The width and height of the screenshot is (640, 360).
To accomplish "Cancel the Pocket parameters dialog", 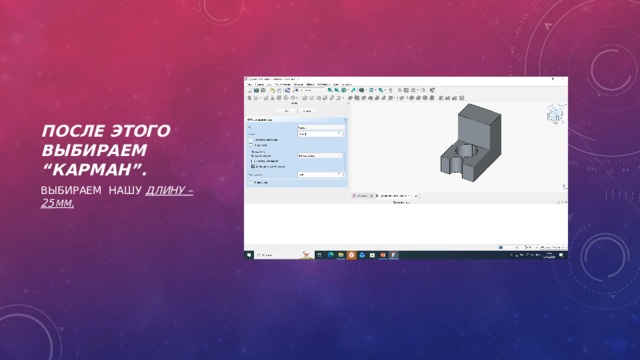I will (x=307, y=111).
